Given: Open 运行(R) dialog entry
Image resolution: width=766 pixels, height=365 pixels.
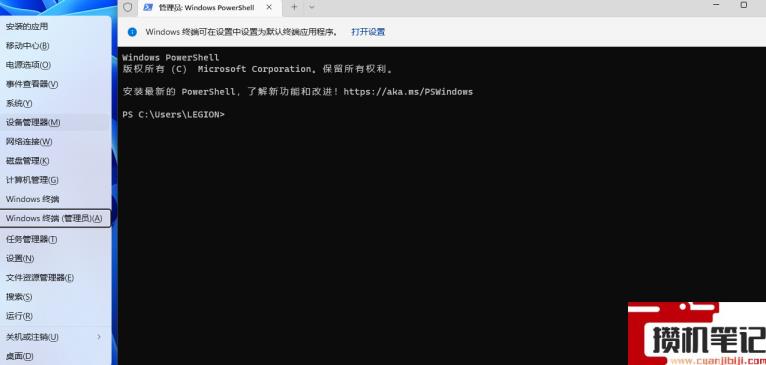Looking at the screenshot, I should coord(55,316).
